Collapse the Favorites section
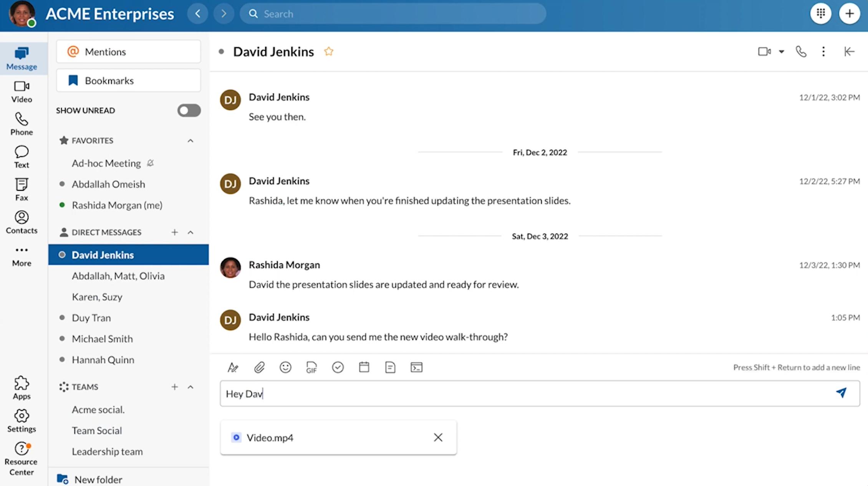 [x=190, y=141]
